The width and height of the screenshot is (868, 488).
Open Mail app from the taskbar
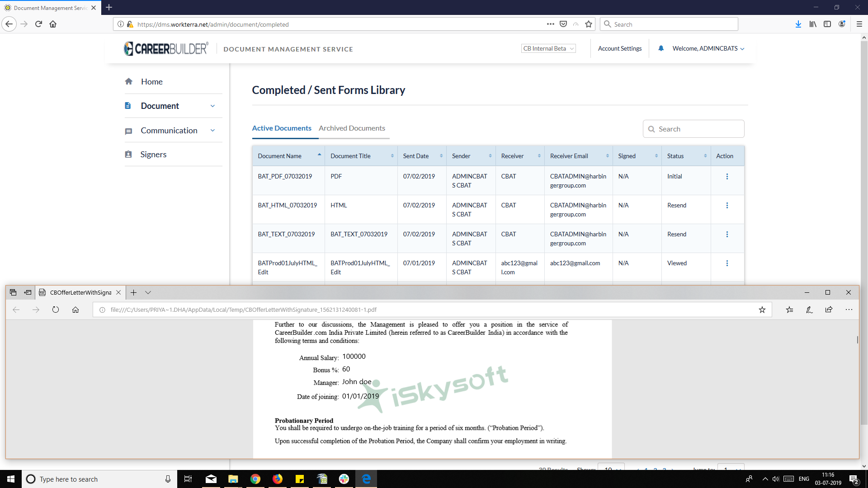coord(211,479)
